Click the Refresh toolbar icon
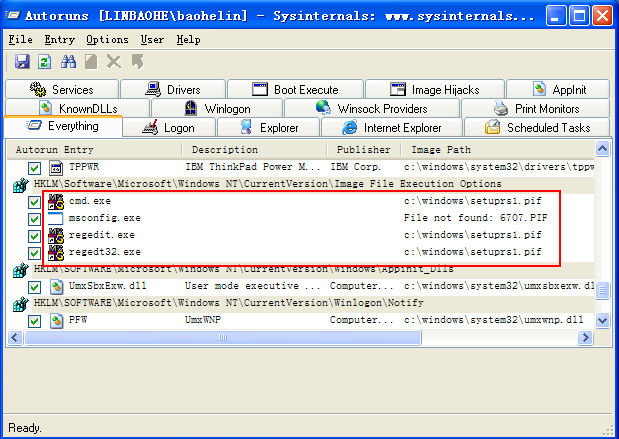 [44, 62]
